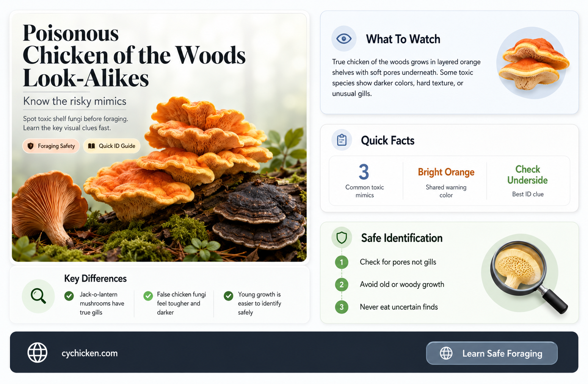Click the globe icon inside Learn Safe Foraging button
588x384 pixels.
point(446,353)
